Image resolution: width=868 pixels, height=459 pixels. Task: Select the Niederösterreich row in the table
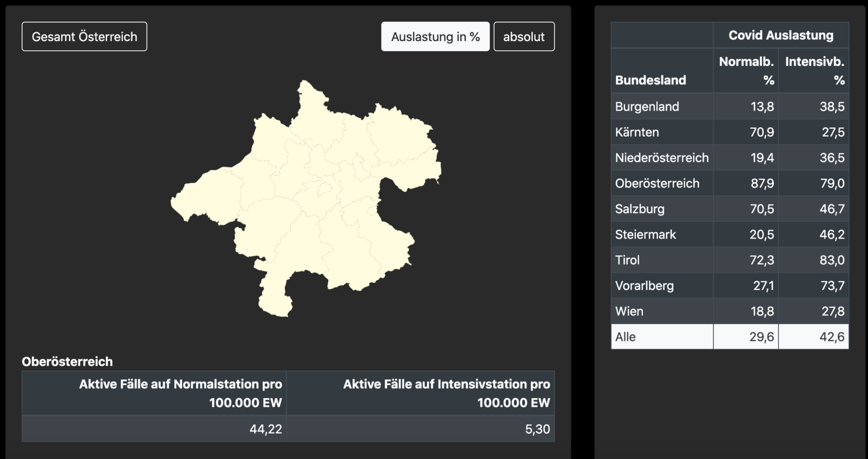[x=662, y=157]
